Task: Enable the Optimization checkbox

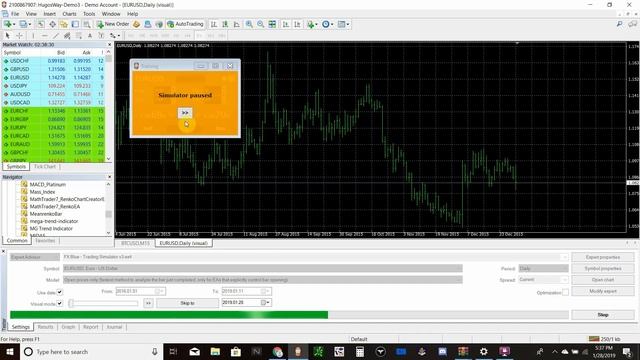Action: click(x=565, y=292)
